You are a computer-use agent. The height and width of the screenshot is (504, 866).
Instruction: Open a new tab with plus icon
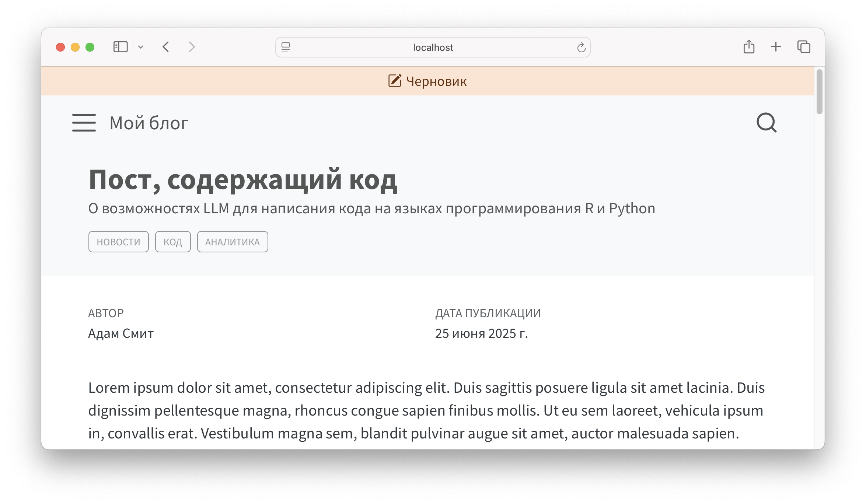tap(776, 47)
